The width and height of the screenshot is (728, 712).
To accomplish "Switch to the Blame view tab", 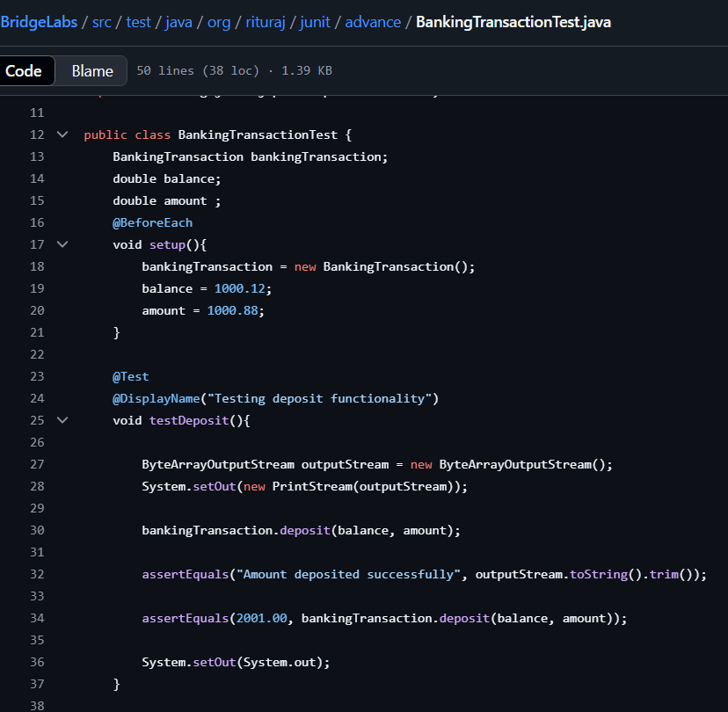I will 92,70.
